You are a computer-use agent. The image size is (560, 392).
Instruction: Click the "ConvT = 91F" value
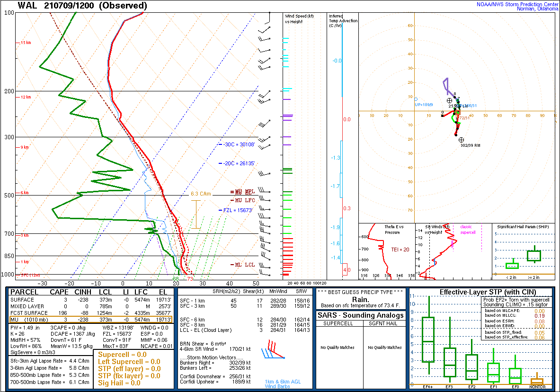click(x=117, y=340)
